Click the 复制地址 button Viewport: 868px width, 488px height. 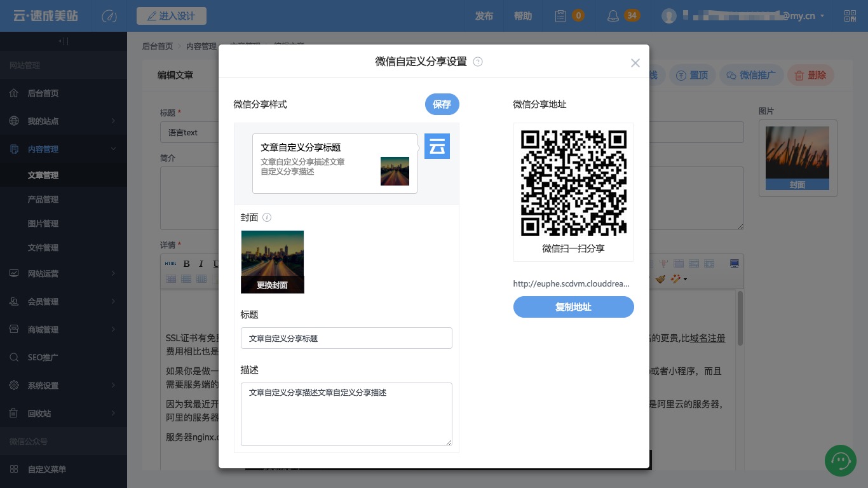click(x=573, y=307)
